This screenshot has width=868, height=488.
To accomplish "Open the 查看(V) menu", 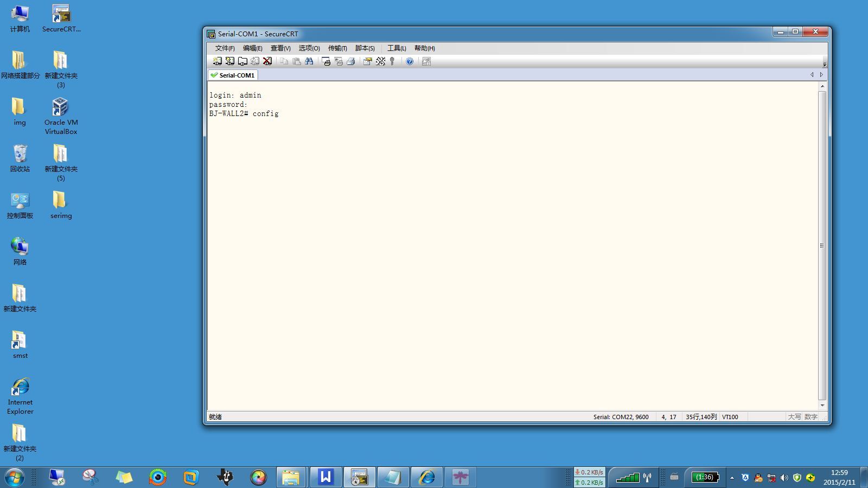I will [280, 48].
